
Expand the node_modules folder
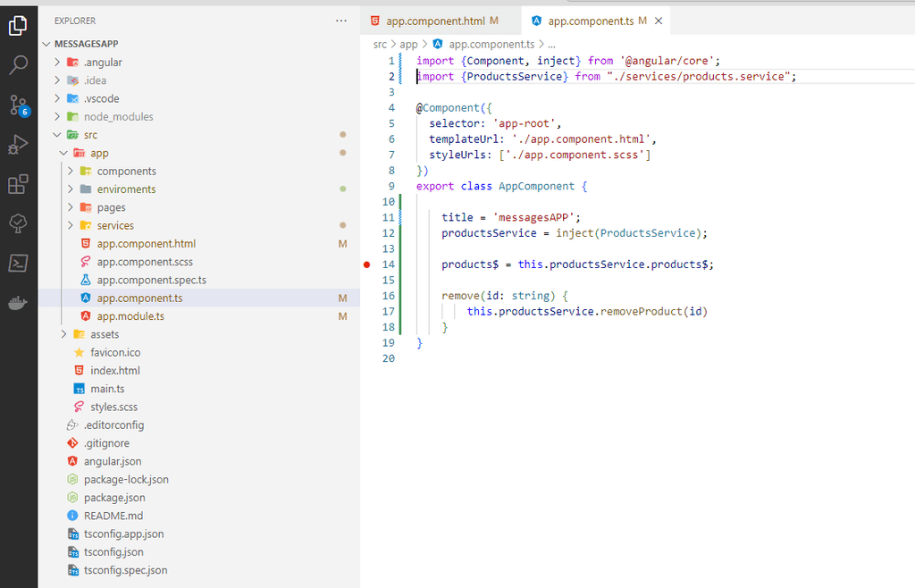118,117
